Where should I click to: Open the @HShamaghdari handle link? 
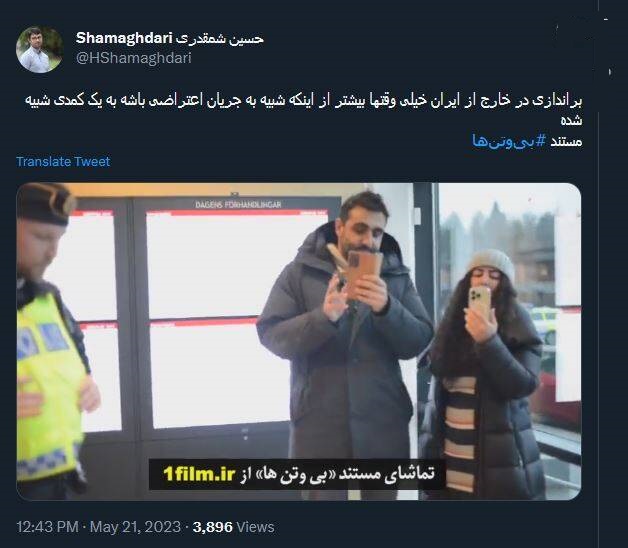point(134,58)
